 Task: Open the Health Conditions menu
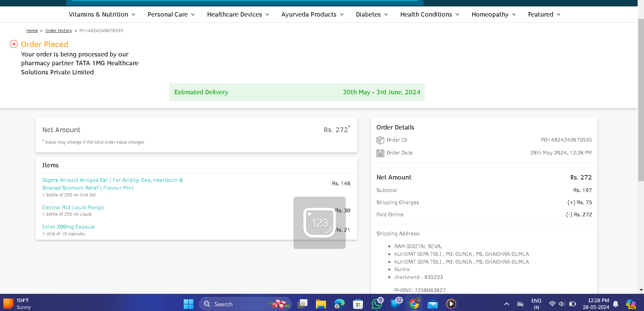(430, 15)
